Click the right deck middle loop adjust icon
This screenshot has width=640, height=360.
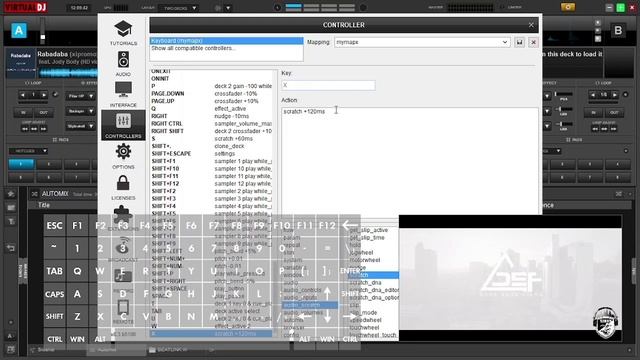pyautogui.click(x=604, y=129)
